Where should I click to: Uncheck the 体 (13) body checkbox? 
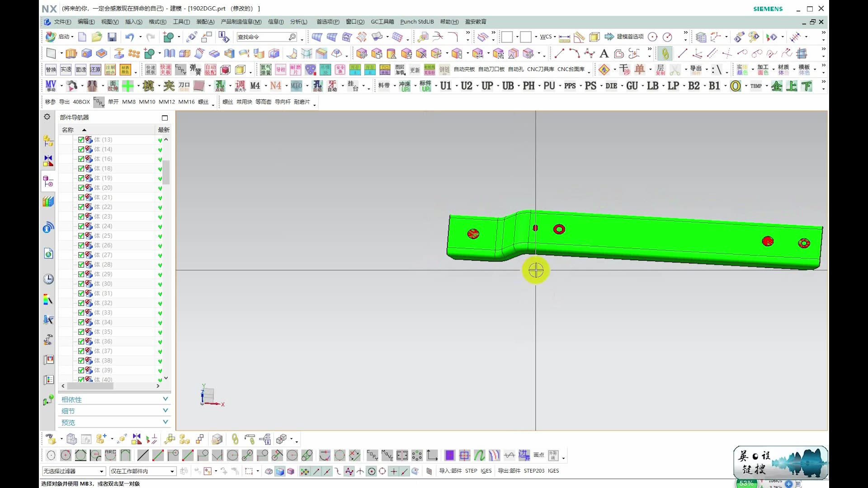click(x=81, y=140)
